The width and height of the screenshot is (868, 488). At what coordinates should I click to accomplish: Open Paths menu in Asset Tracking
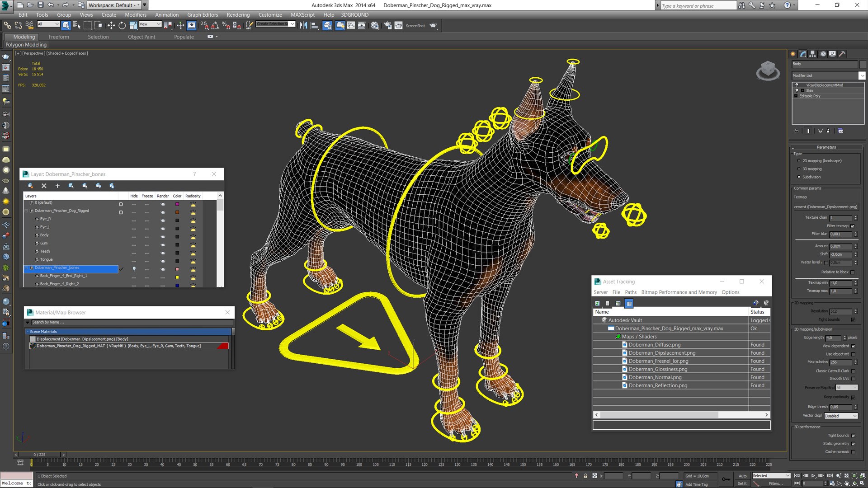click(631, 292)
